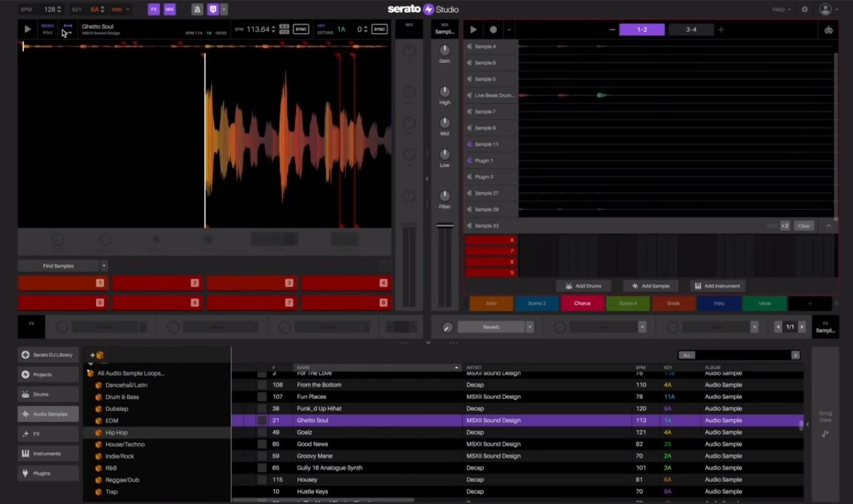Viewport: 853px width, 504px height.
Task: Click the Twitch streaming icon
Action: click(x=213, y=9)
